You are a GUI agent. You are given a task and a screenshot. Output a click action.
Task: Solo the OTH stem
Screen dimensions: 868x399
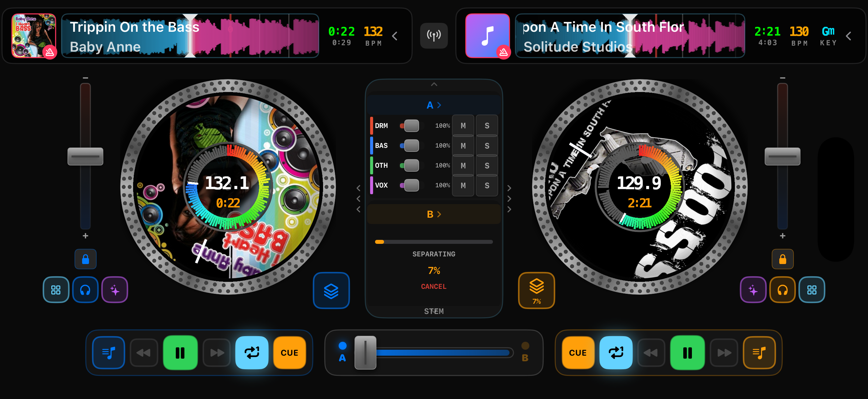click(x=487, y=165)
